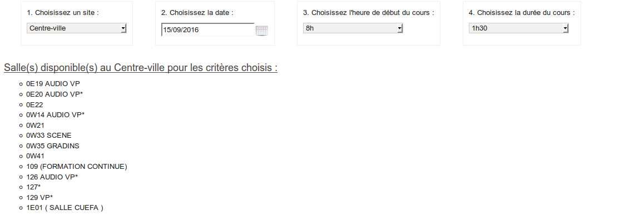
Task: Click the 0W21 room entry
Action: click(36, 125)
